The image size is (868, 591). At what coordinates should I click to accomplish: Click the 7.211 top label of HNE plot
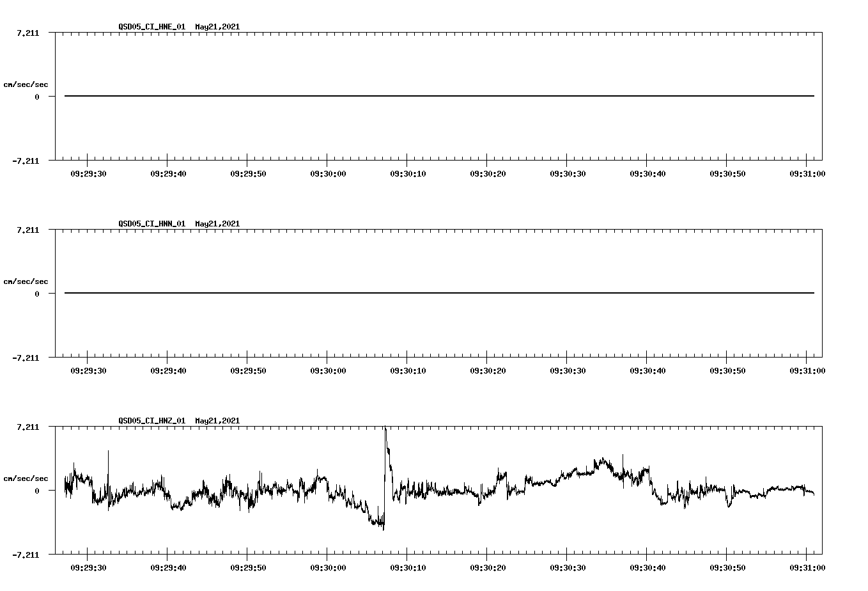pos(27,33)
